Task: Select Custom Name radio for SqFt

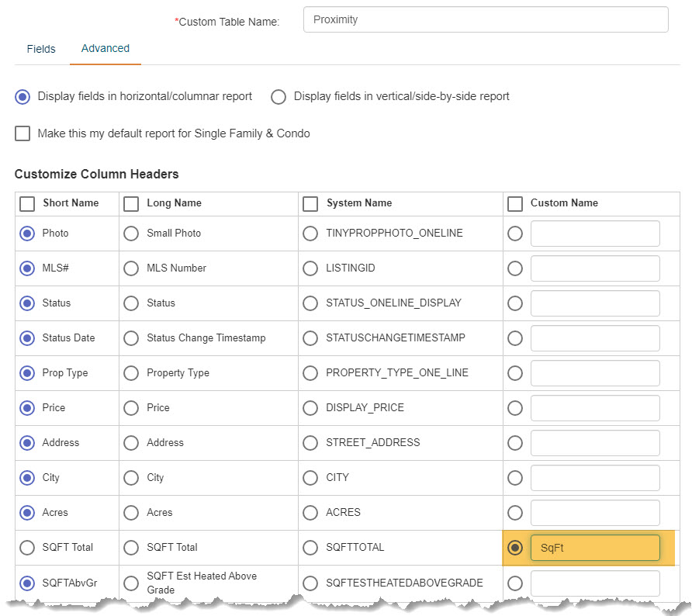Action: pyautogui.click(x=515, y=548)
